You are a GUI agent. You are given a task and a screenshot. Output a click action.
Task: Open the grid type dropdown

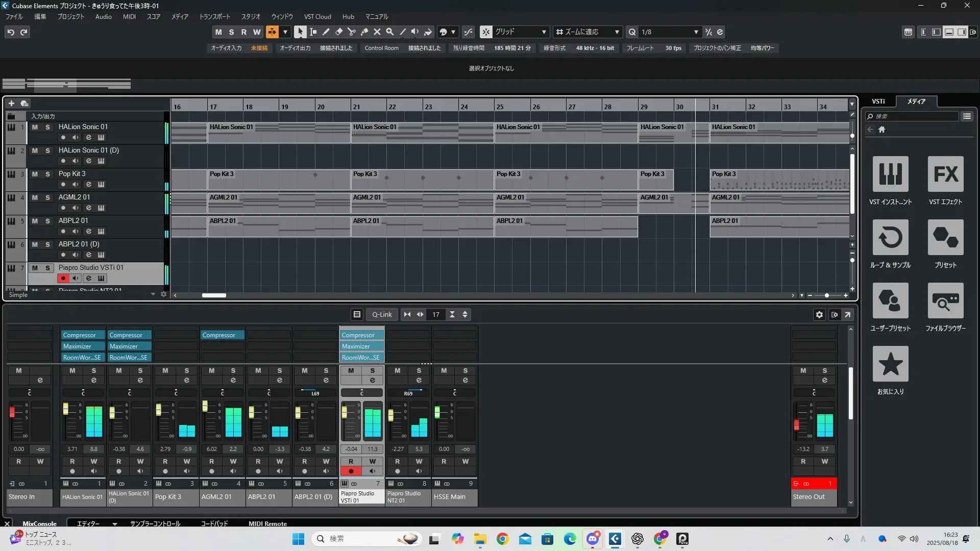[544, 32]
